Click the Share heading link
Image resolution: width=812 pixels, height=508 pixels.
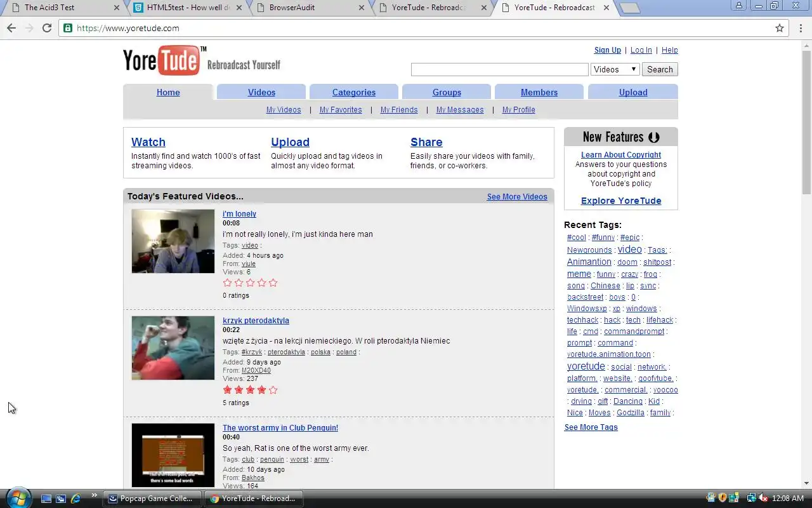426,142
